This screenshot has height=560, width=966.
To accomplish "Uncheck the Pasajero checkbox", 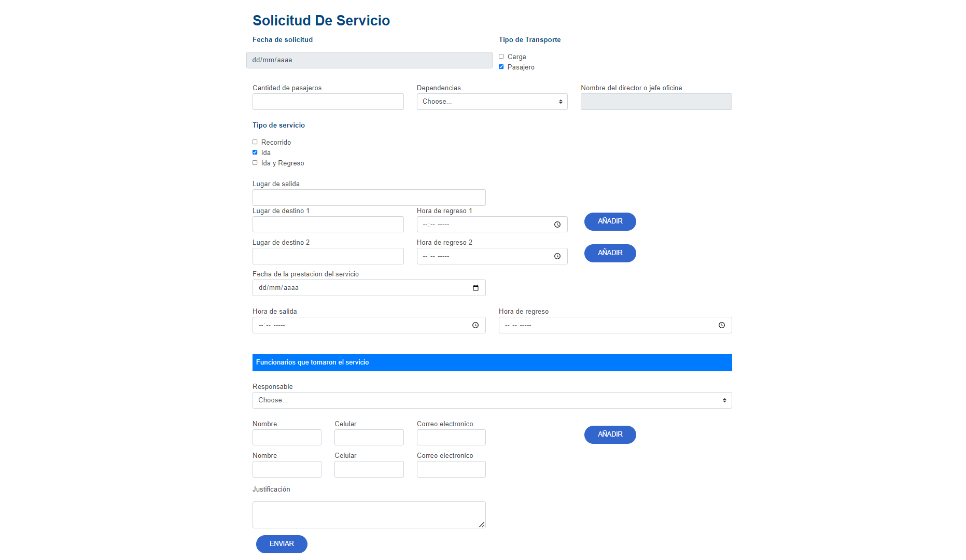I will click(501, 67).
